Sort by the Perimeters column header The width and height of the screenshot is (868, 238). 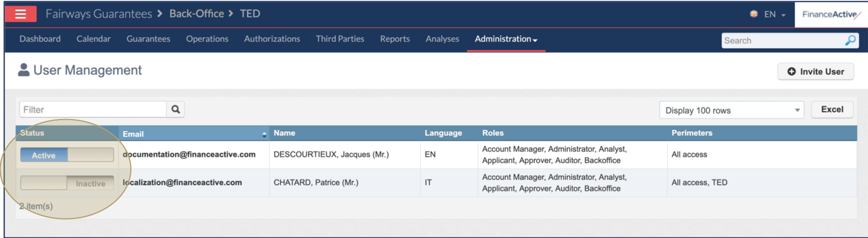762,133
